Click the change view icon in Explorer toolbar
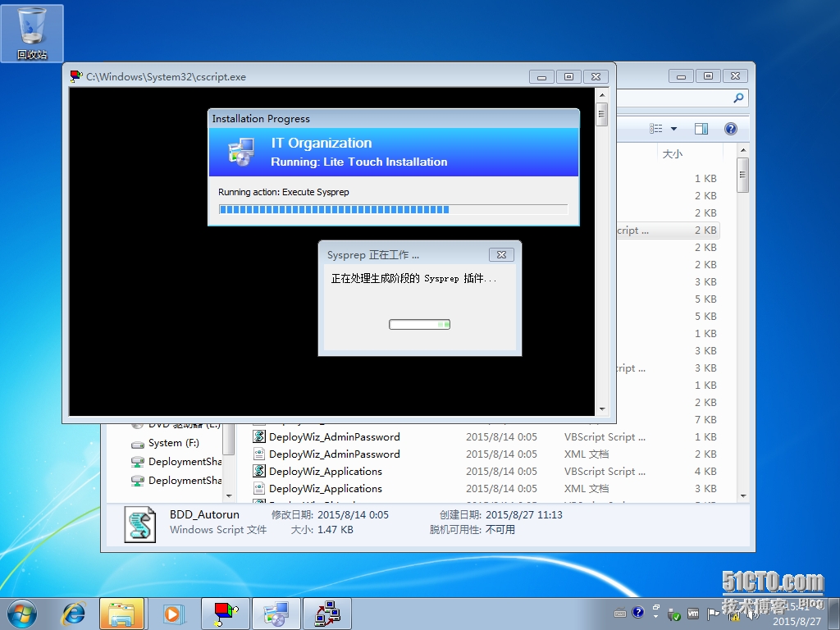 (656, 129)
